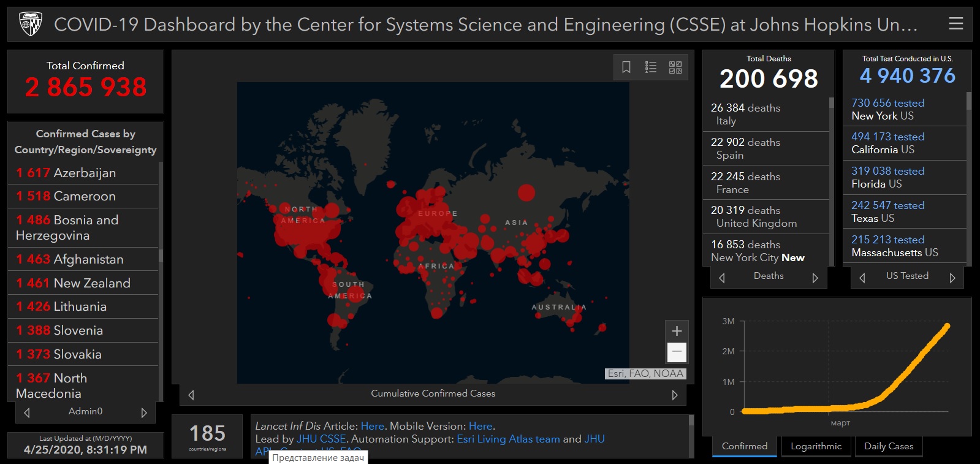The height and width of the screenshot is (464, 980).
Task: Click left arrow next to Deaths
Action: [722, 278]
